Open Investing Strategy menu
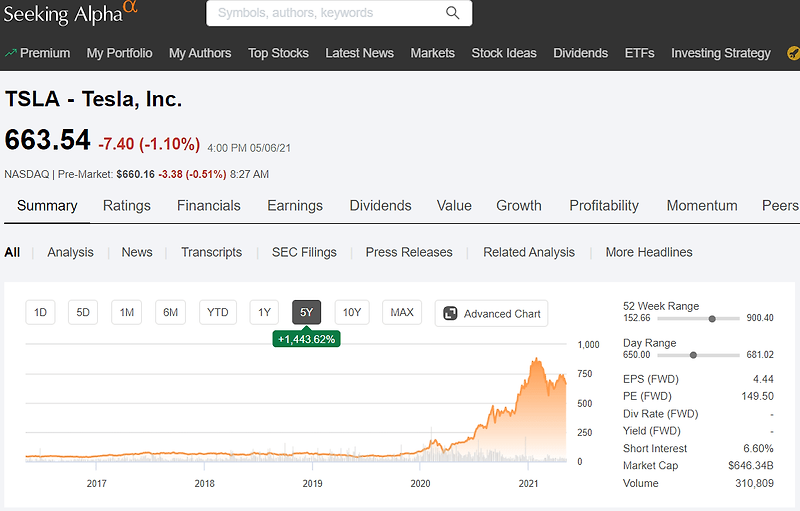This screenshot has height=511, width=800. (720, 53)
